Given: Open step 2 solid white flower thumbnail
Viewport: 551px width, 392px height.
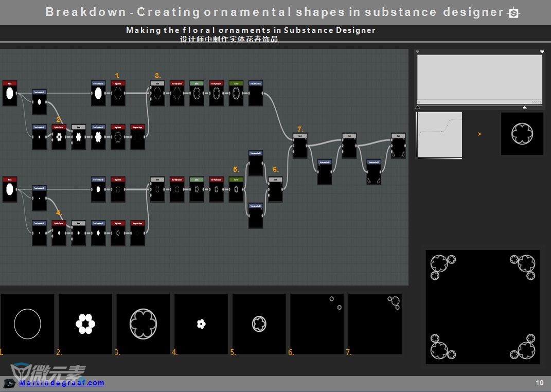Looking at the screenshot, I should tap(85, 324).
